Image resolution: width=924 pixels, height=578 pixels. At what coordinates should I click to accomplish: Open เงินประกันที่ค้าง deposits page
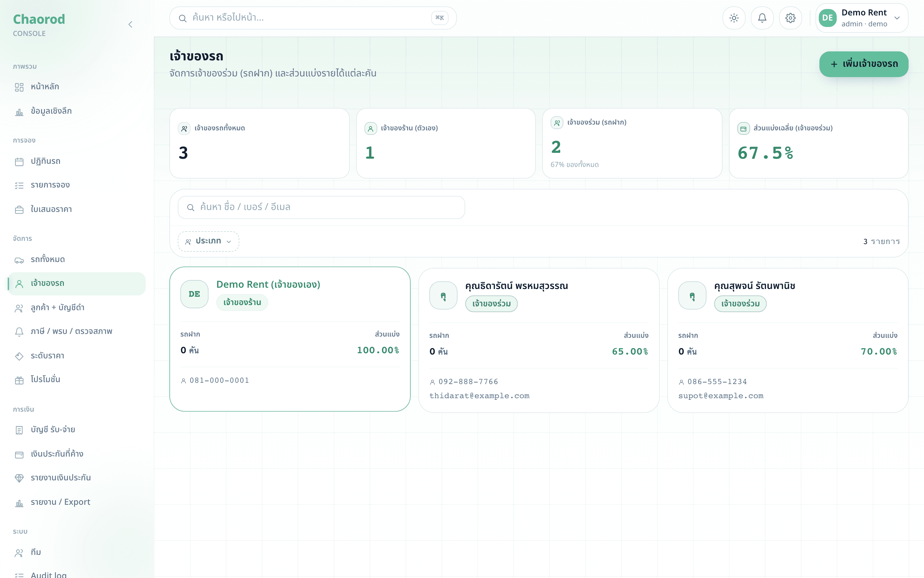[76, 454]
